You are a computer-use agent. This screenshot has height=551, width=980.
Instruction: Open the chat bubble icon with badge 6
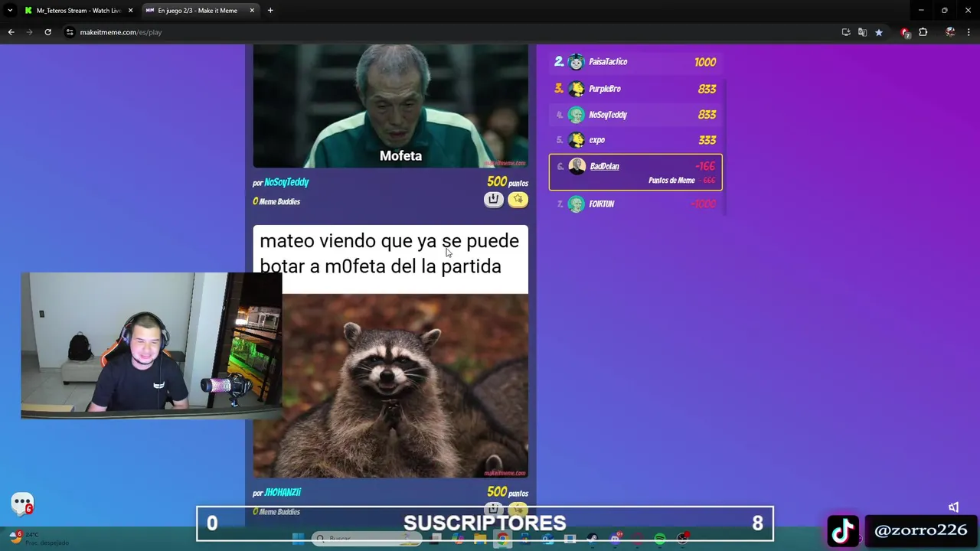(22, 504)
